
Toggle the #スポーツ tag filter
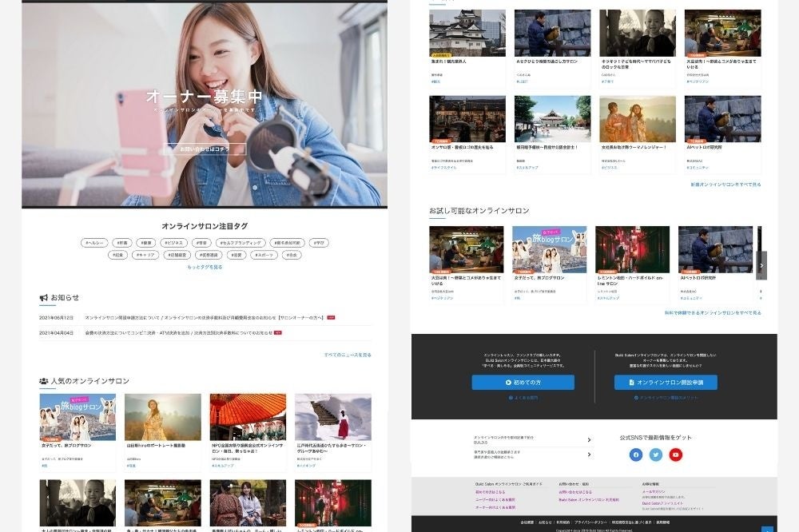coord(264,255)
